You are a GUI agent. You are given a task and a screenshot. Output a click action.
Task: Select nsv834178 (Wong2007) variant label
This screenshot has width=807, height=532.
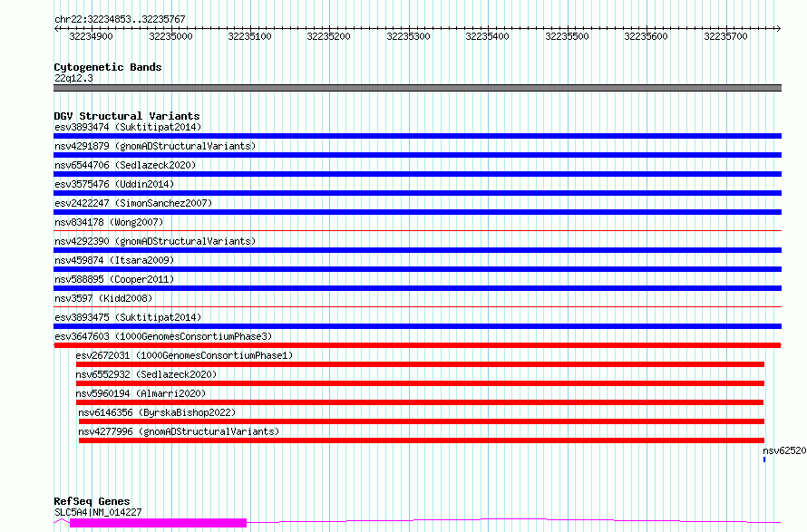[x=109, y=222]
